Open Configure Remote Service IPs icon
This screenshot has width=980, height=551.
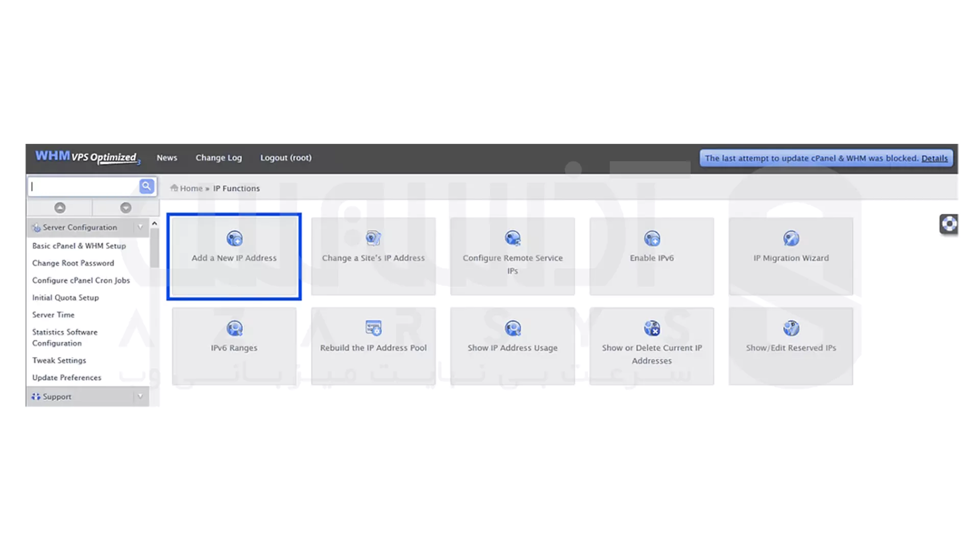click(x=512, y=239)
